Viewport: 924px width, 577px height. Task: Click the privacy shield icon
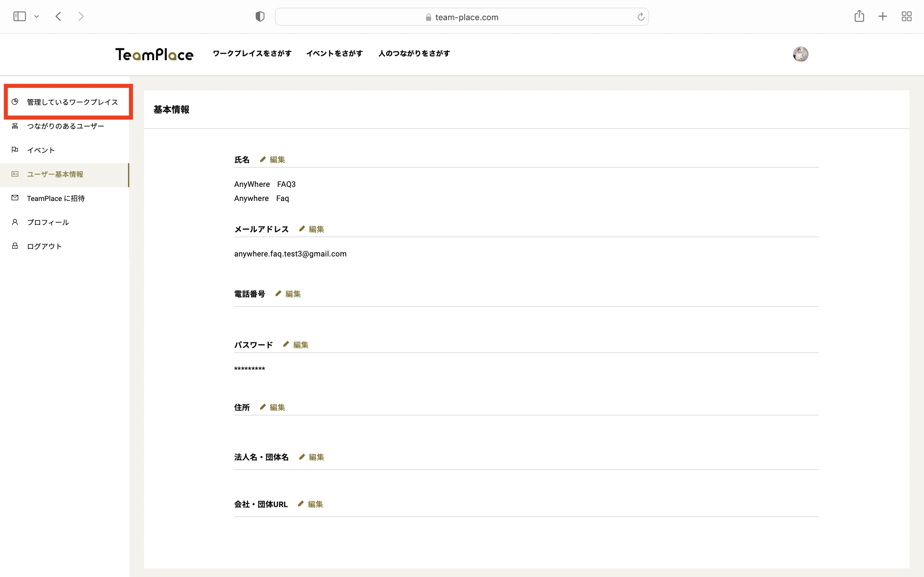pyautogui.click(x=260, y=16)
